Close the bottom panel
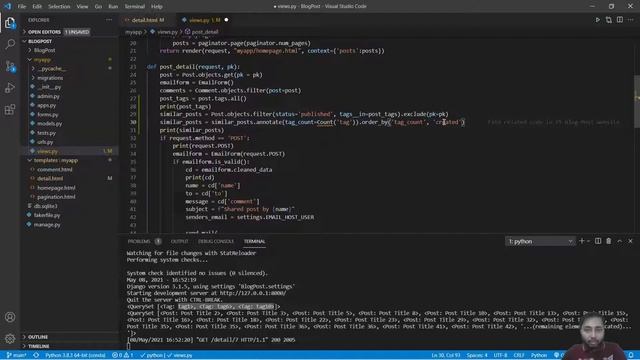The image size is (640, 360). (x=630, y=241)
